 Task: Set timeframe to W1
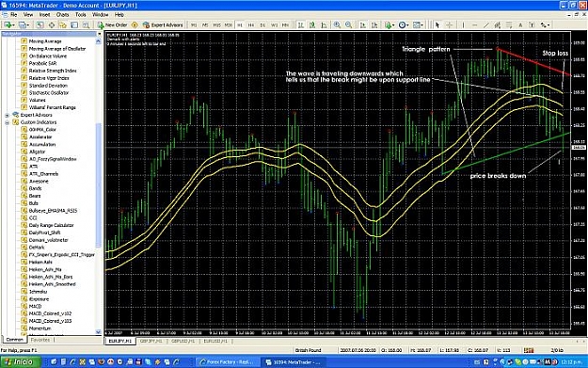(x=274, y=25)
